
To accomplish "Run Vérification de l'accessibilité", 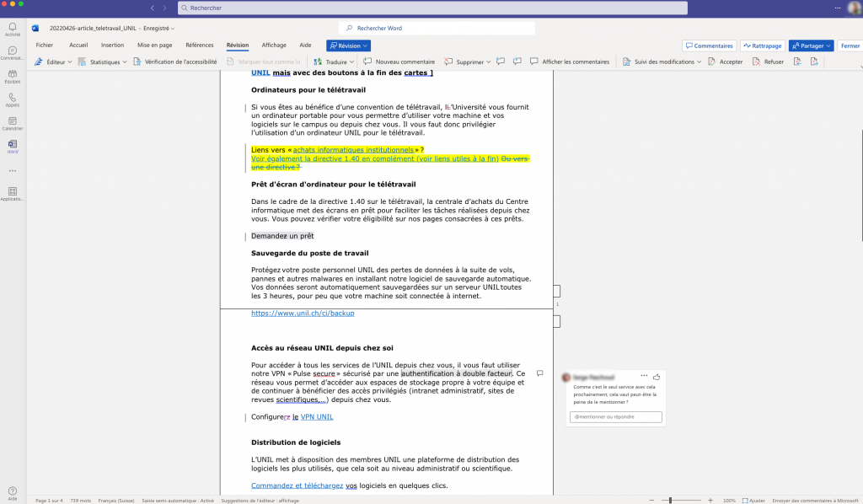I will coord(175,62).
